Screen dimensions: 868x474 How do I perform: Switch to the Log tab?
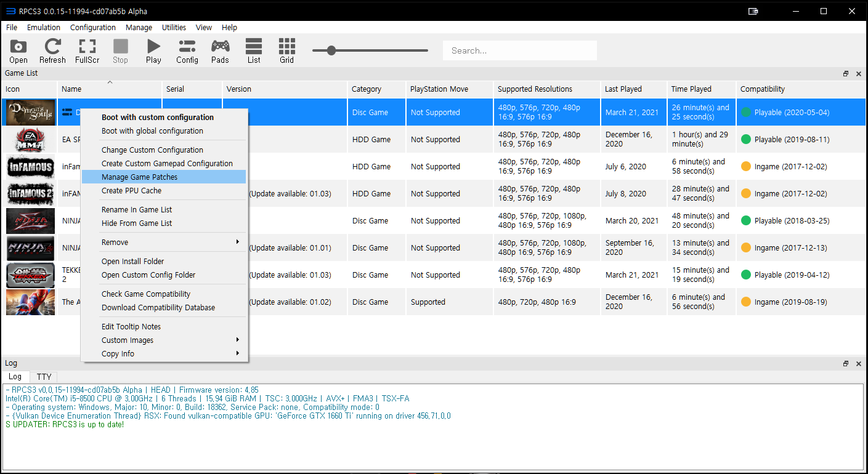click(15, 376)
